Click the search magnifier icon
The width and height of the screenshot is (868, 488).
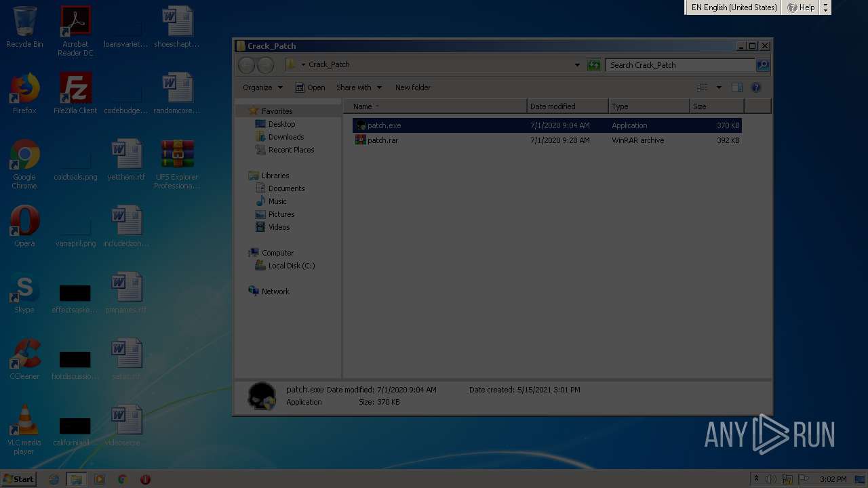pyautogui.click(x=763, y=65)
